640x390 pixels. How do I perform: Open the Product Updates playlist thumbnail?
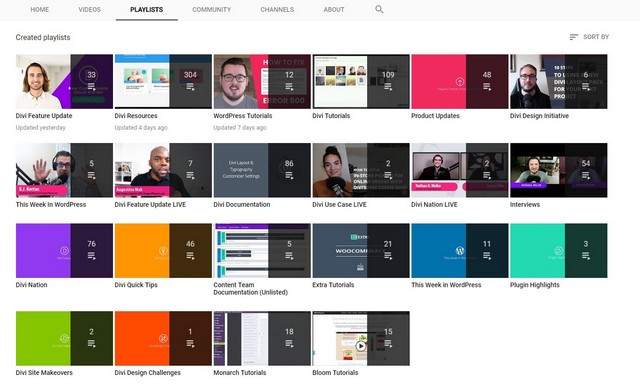coord(459,81)
